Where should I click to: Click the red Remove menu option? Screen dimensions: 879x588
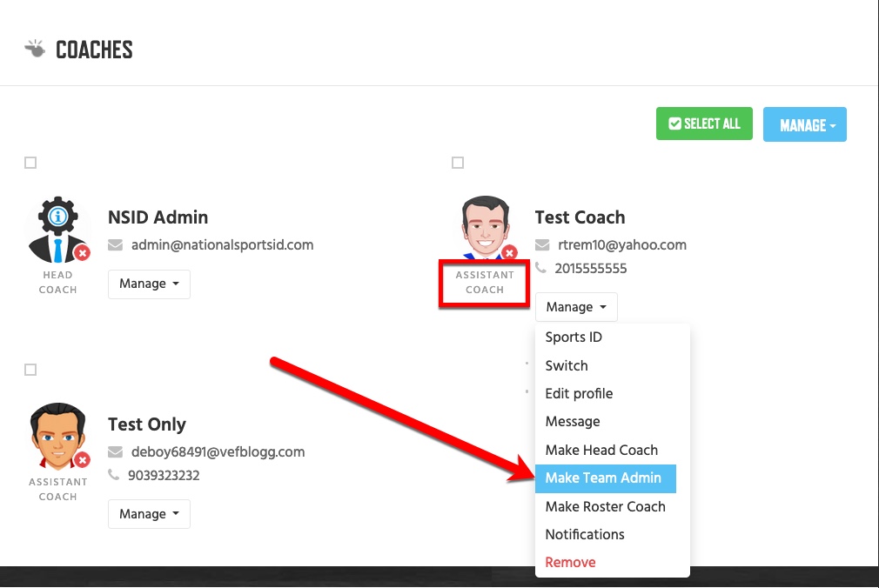(570, 562)
